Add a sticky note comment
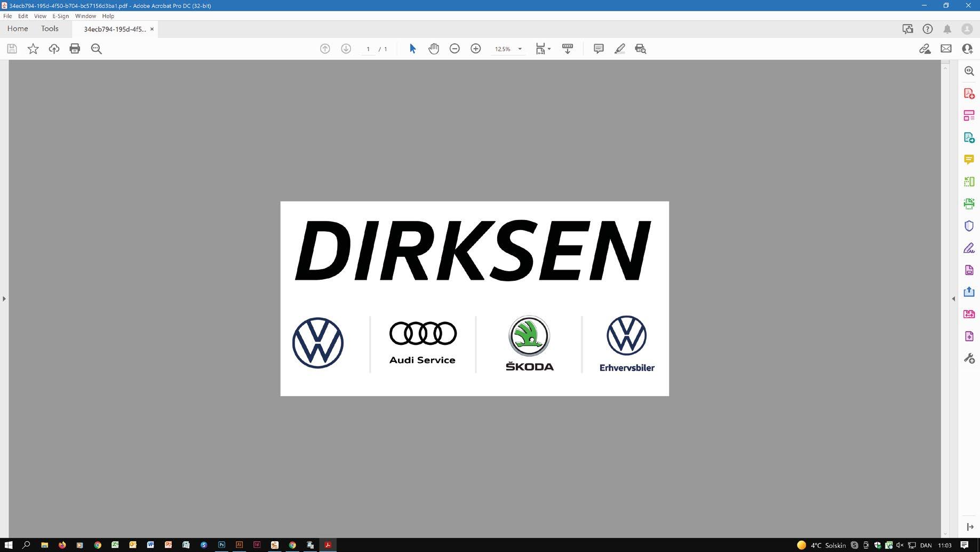The height and width of the screenshot is (552, 980). coord(599,49)
